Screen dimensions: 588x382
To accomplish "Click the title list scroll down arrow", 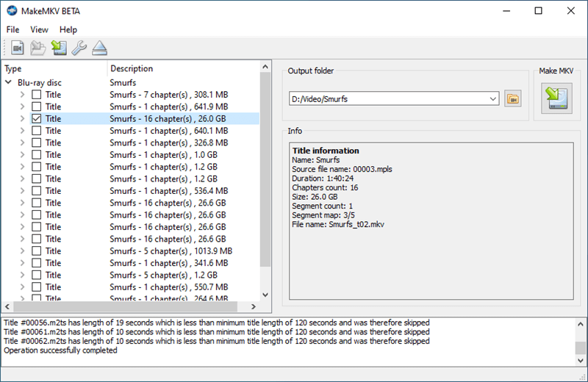I will [265, 295].
